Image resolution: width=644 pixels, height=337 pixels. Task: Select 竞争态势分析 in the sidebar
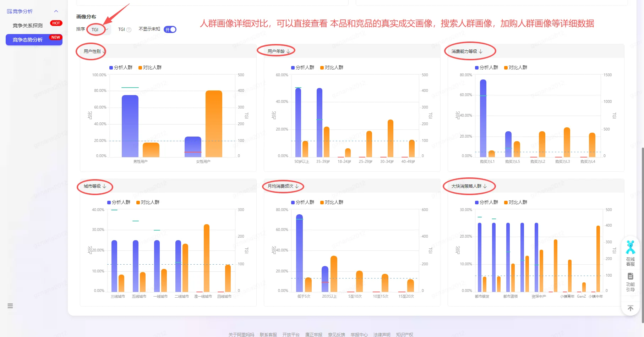pyautogui.click(x=27, y=39)
